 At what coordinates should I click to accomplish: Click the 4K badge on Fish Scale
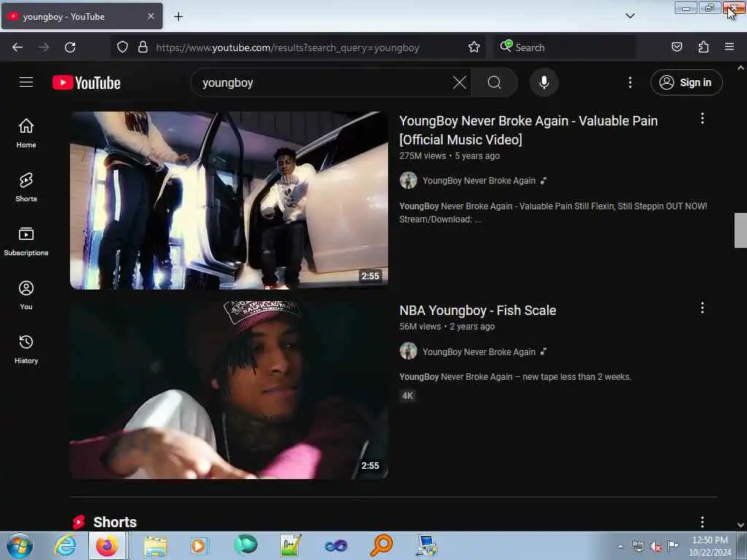pyautogui.click(x=408, y=396)
